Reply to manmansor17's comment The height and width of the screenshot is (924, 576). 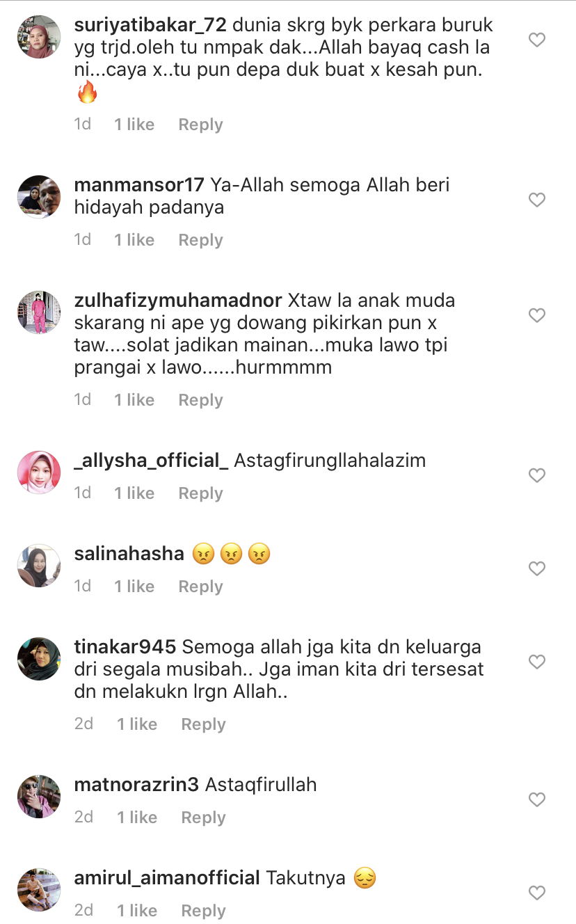(200, 240)
